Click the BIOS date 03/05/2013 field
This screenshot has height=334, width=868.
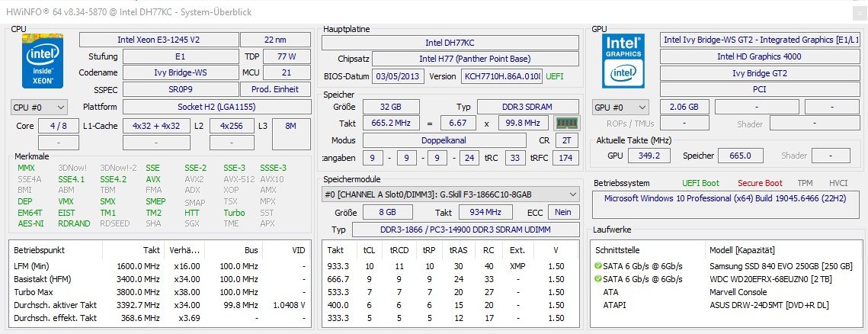(x=398, y=76)
